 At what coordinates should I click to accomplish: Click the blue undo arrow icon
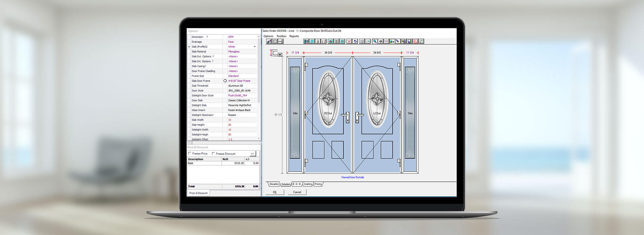tap(355, 41)
